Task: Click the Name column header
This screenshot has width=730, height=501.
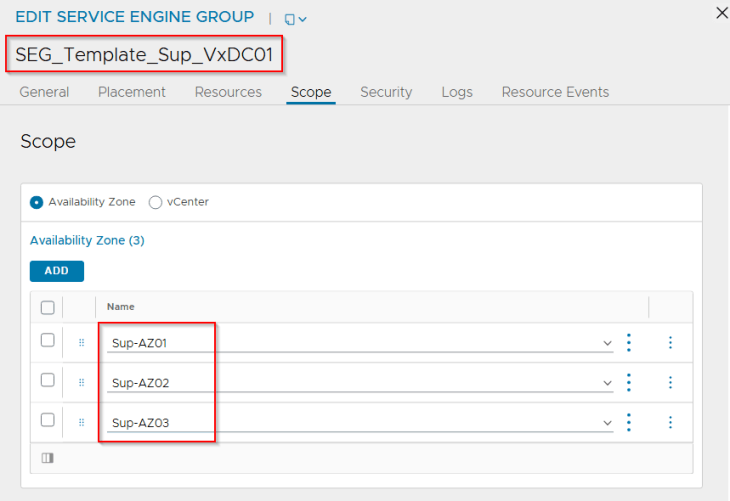Action: coord(121,307)
